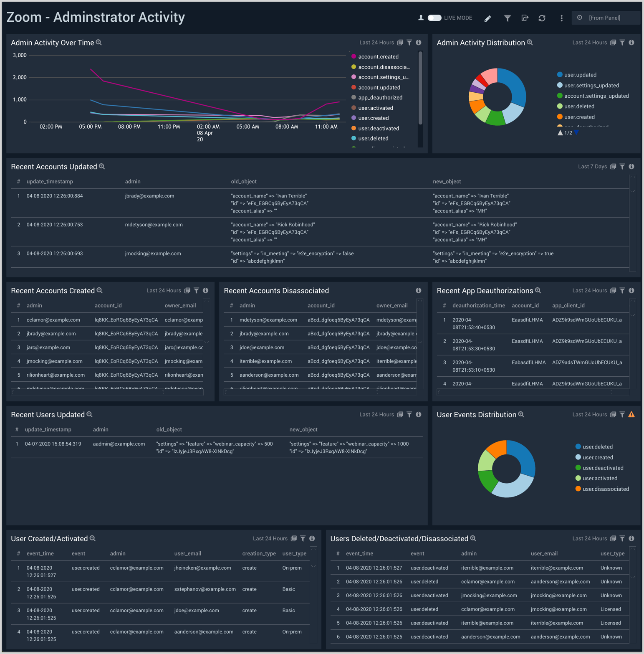Open the Last 7 Days time range on Recent Accounts Updated
The height and width of the screenshot is (654, 644).
point(592,166)
